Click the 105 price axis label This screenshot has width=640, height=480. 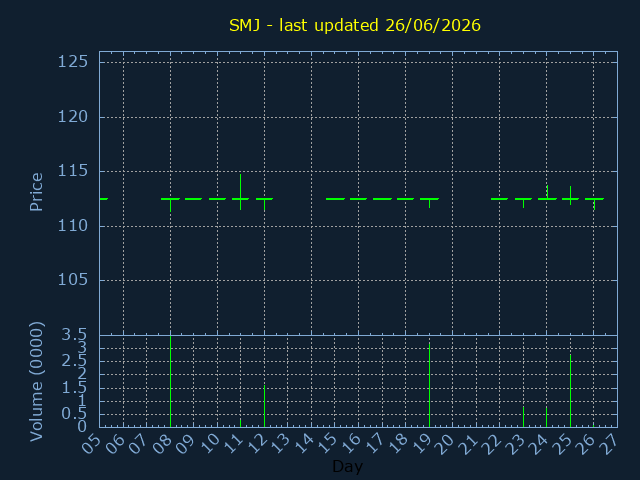(x=73, y=280)
